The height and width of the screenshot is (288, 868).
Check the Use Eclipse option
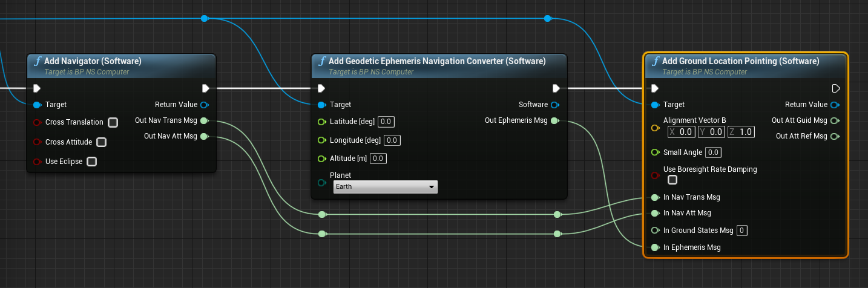tap(91, 162)
